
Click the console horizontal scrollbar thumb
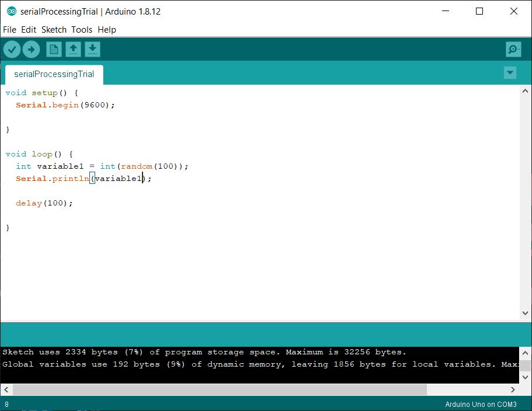[x=220, y=389]
